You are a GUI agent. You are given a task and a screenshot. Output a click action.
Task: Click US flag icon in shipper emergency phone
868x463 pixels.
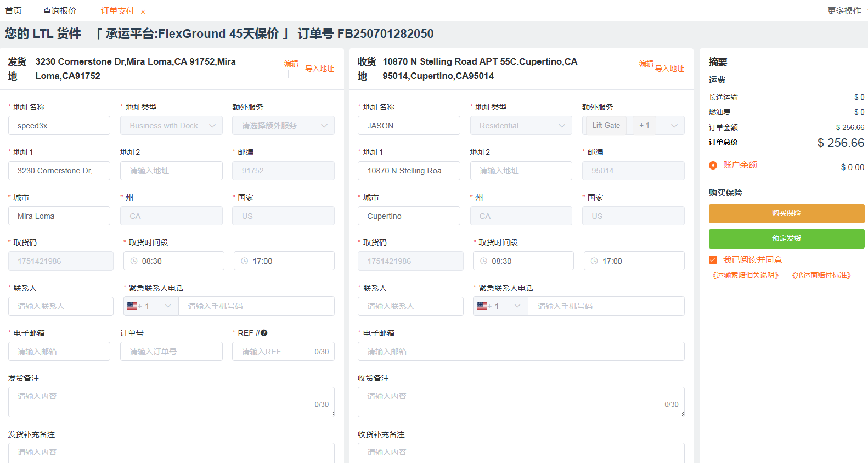tap(132, 306)
